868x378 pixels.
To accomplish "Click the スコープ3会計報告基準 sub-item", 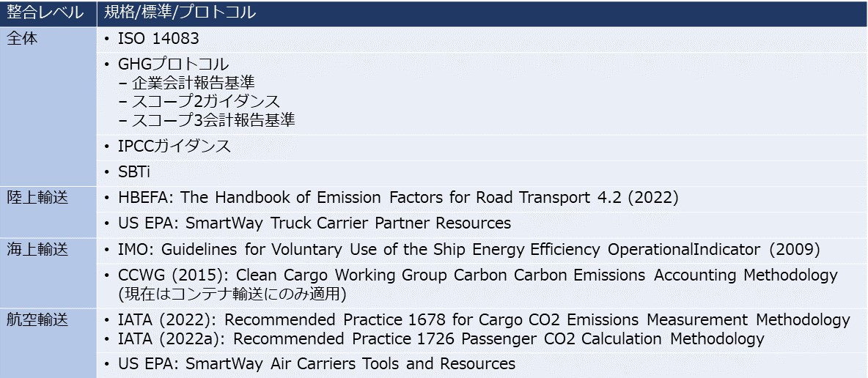I will point(213,120).
